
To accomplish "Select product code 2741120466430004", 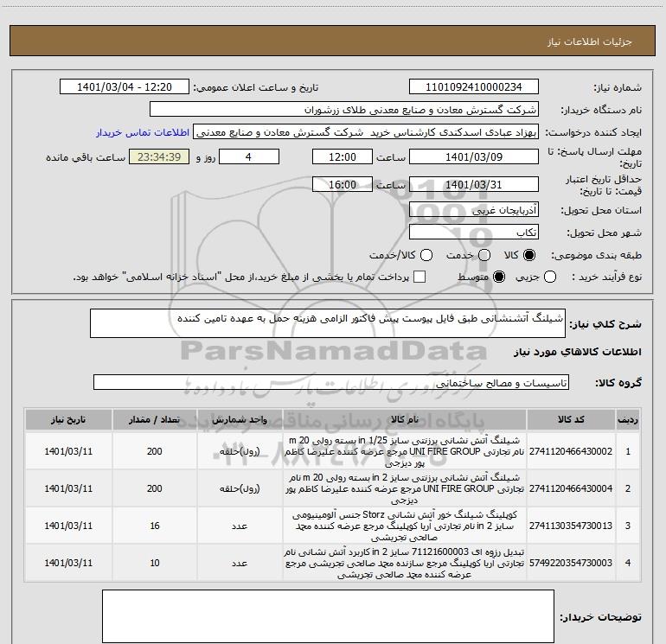I will coord(571,488).
